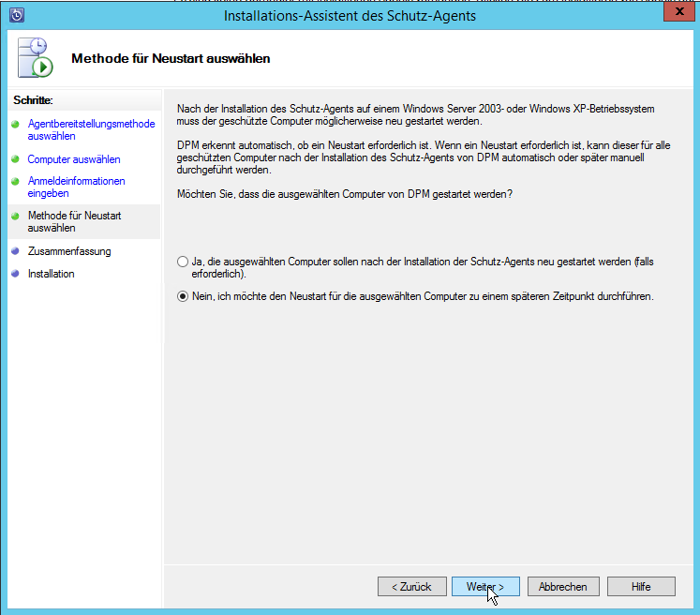Image resolution: width=700 pixels, height=615 pixels.
Task: Go to Computer auswählen step
Action: point(74,159)
